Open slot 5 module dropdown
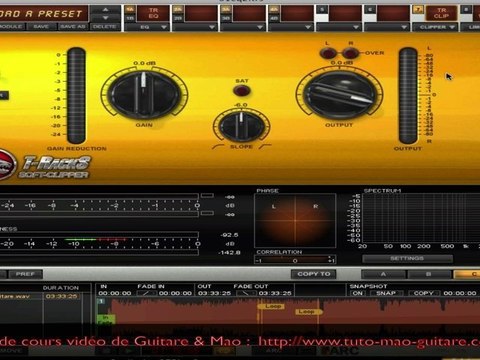The height and width of the screenshot is (360, 480). [x=338, y=27]
